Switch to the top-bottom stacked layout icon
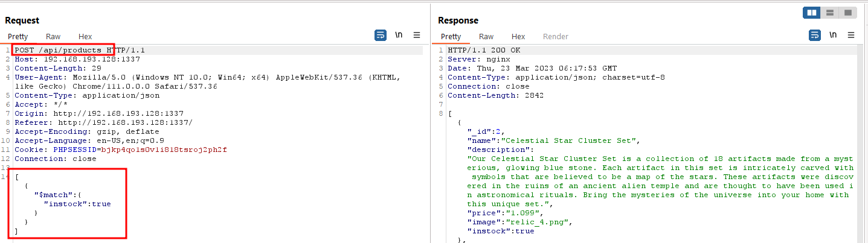The image size is (868, 243). point(830,13)
